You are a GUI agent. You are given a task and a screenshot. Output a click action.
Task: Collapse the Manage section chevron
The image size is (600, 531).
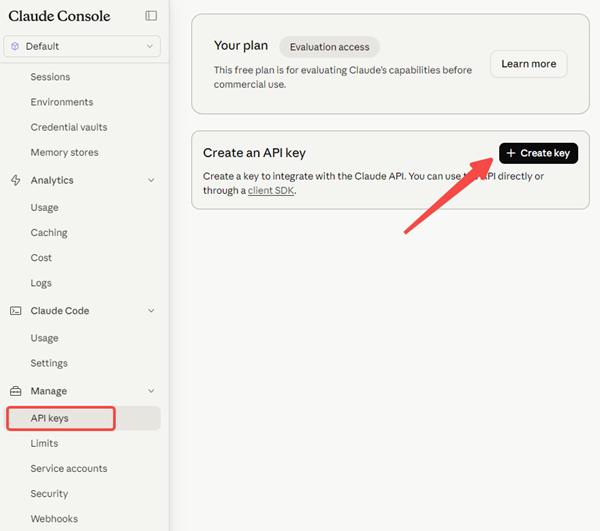[x=151, y=391]
